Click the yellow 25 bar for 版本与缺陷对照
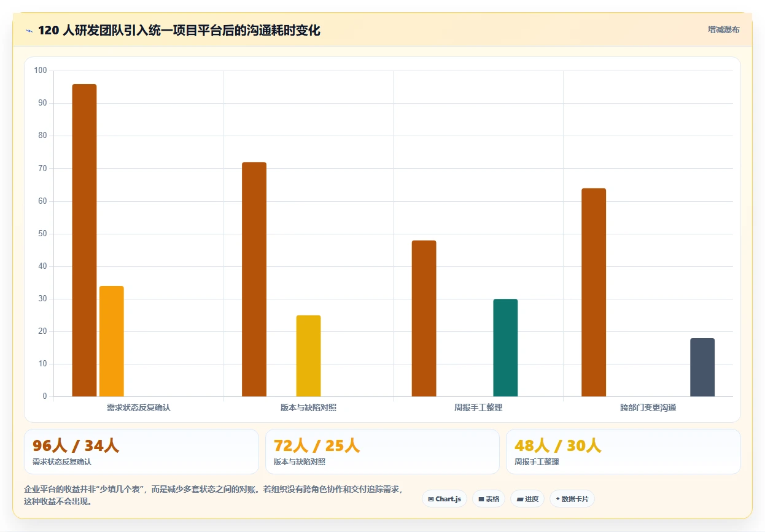Image resolution: width=765 pixels, height=532 pixels. [x=308, y=356]
